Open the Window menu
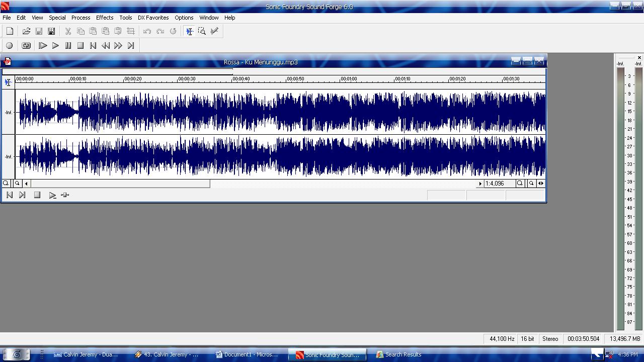 (x=209, y=18)
